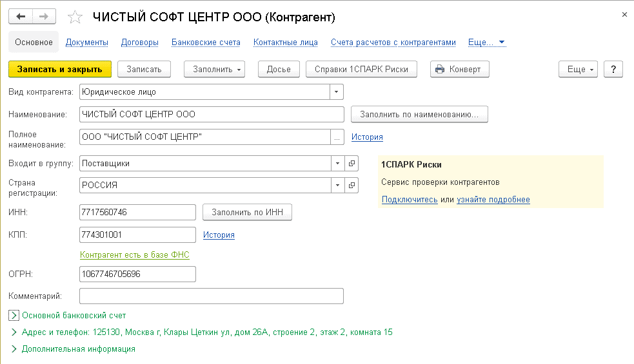Expand Дополнительная информация section
Viewport: 634px width, 364px height.
(14, 349)
